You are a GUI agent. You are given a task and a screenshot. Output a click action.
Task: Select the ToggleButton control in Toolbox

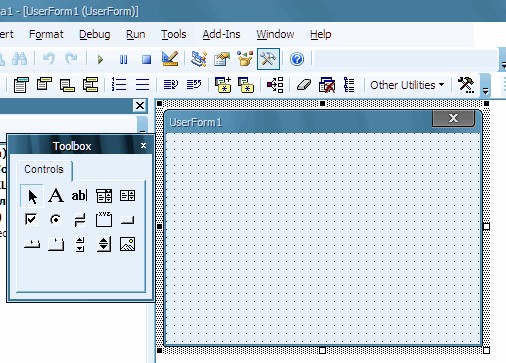(80, 220)
